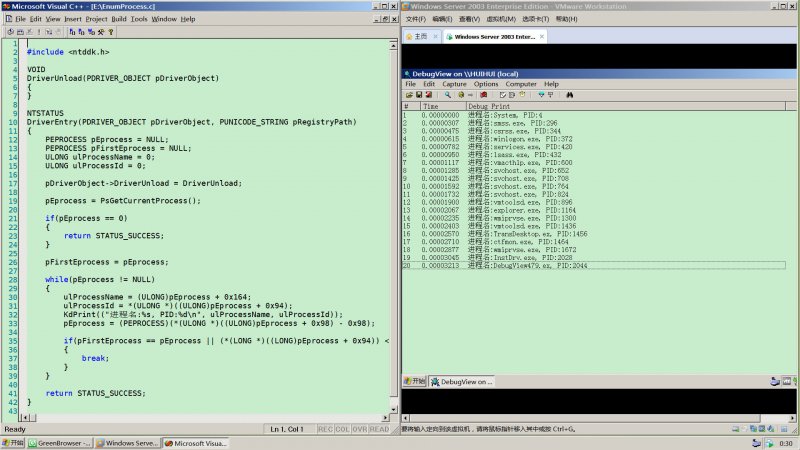Select the System PID:4 row in DebugView
800x450 pixels.
(x=593, y=115)
